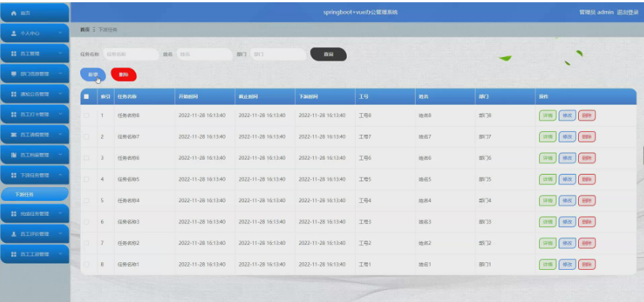The height and width of the screenshot is (302, 644).
Task: Click the 管理员 admin label in the header
Action: [596, 12]
